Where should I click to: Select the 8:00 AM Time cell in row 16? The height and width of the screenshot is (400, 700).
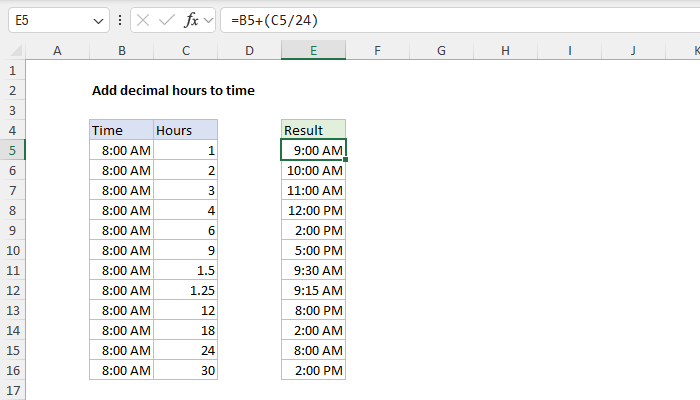pyautogui.click(x=121, y=371)
